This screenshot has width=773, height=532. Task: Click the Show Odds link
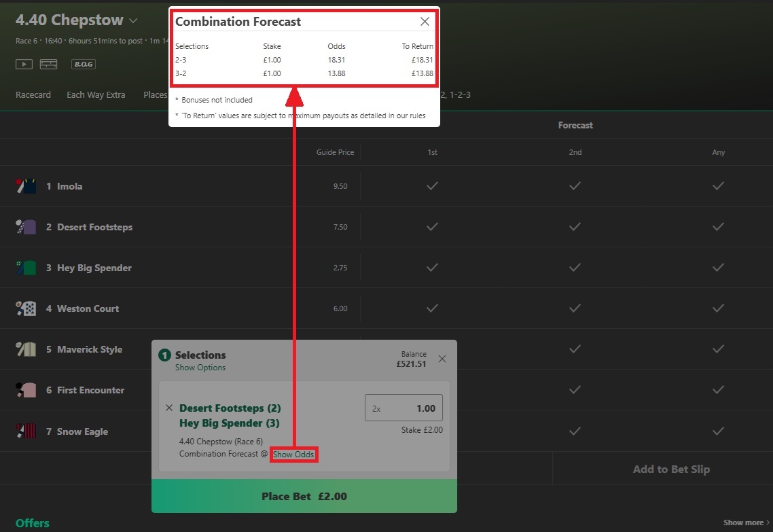293,454
